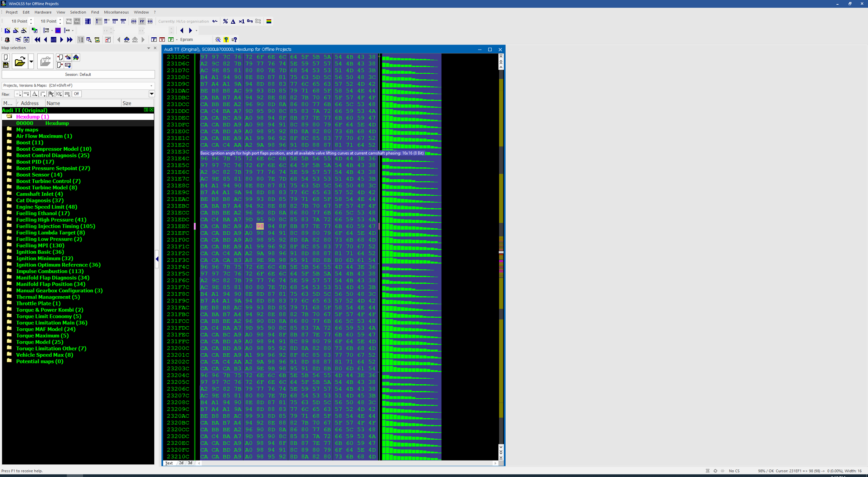This screenshot has width=868, height=477.
Task: Switch to hexadecimal FF number format
Action: 142,21
